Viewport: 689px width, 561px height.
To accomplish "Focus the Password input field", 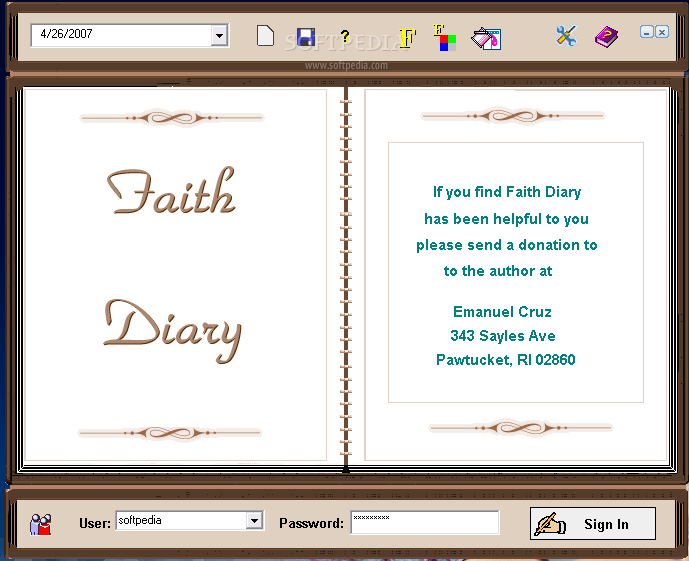I will pyautogui.click(x=425, y=522).
